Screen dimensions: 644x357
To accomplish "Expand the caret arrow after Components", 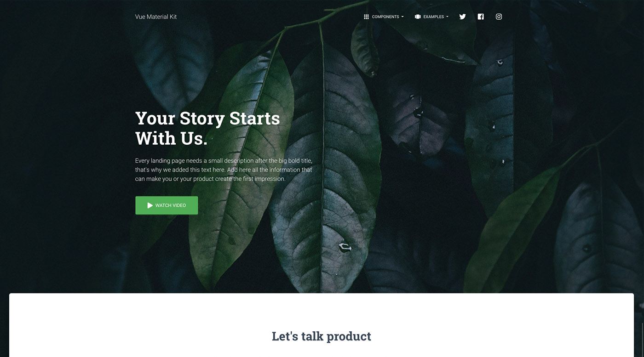I will (402, 17).
